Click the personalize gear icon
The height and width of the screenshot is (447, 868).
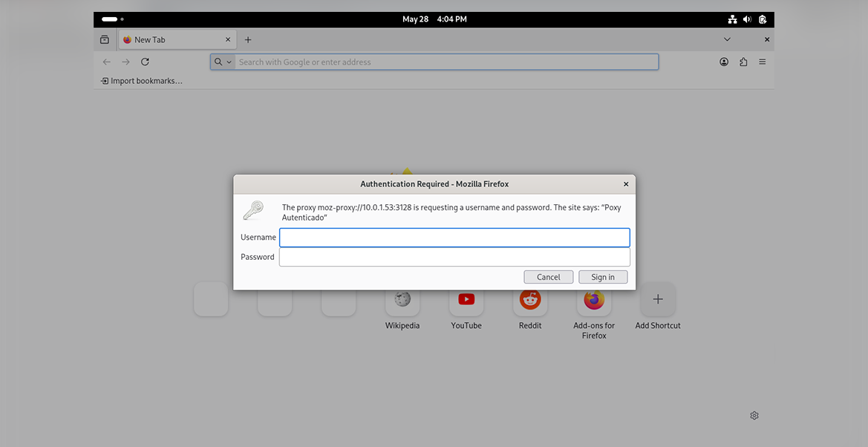pyautogui.click(x=754, y=415)
